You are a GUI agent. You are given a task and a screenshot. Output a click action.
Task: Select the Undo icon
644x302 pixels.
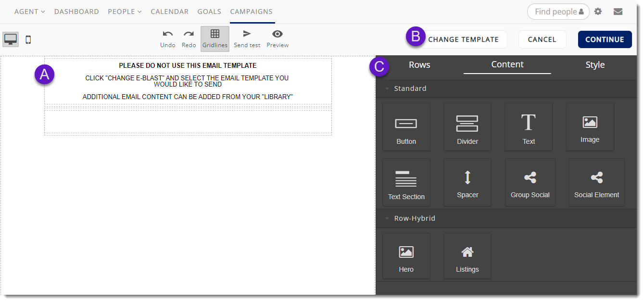tap(167, 38)
